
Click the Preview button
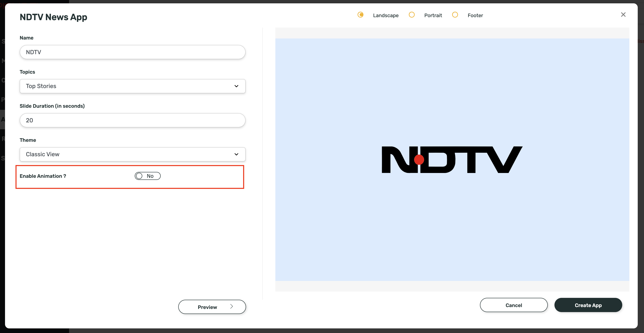[x=212, y=307]
